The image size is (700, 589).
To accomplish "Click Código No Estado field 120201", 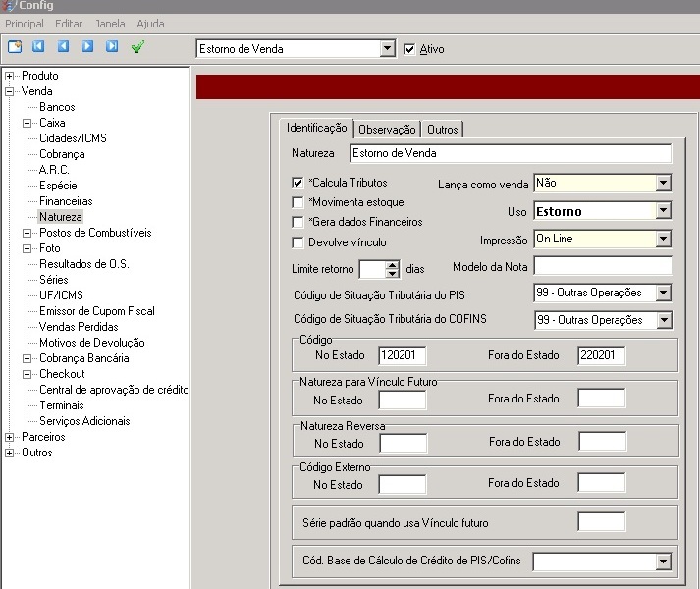I will pyautogui.click(x=403, y=355).
